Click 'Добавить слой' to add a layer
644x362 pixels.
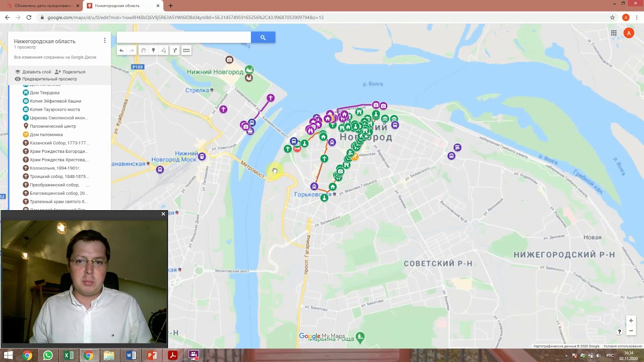[36, 72]
